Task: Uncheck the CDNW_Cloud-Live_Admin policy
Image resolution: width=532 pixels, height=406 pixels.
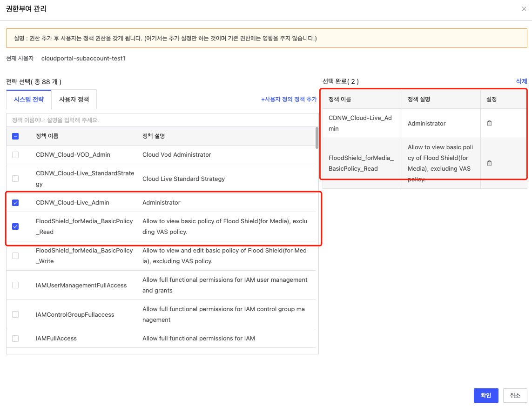Action: [15, 202]
